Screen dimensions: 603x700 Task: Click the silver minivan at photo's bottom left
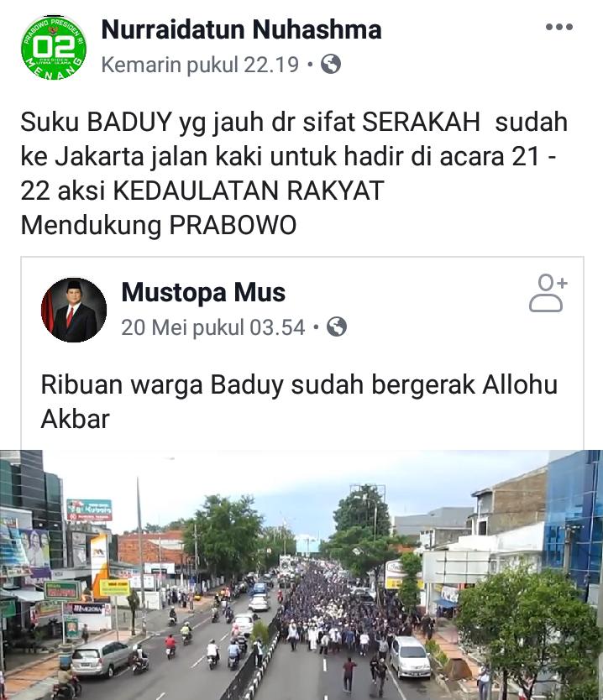click(x=101, y=659)
